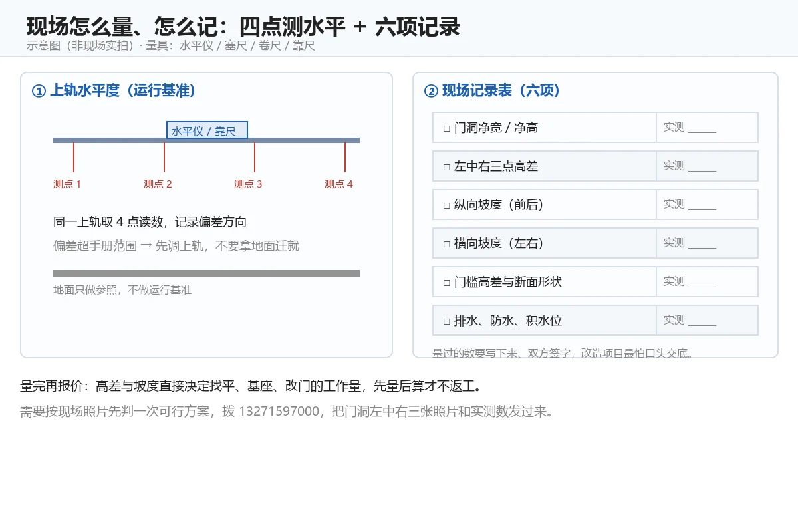798x532 pixels.
Task: Click the note 量过的数要写下来、双方签字
Action: [563, 353]
